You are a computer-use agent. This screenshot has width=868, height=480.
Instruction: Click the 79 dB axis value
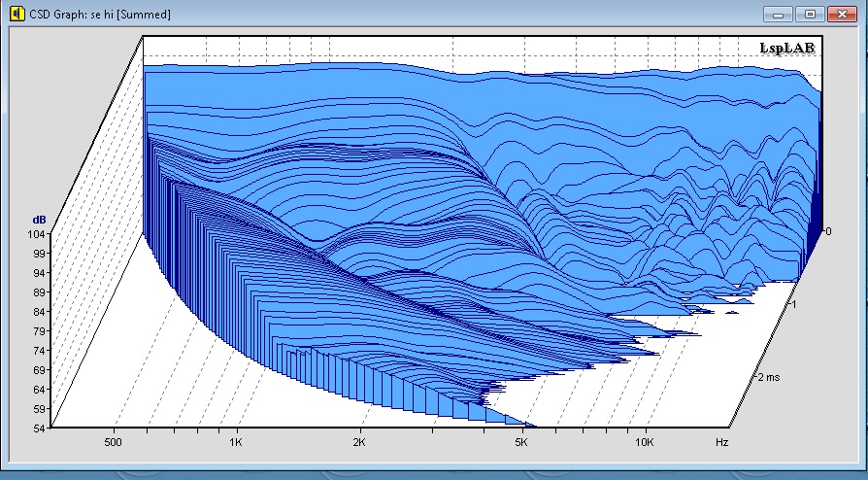[38, 331]
